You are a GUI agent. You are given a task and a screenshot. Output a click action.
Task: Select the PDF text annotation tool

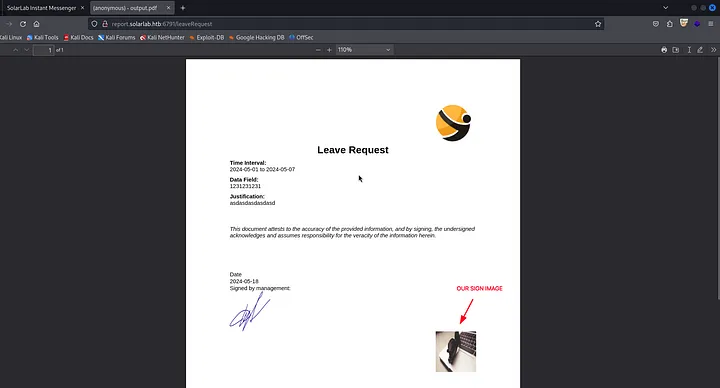click(x=689, y=50)
